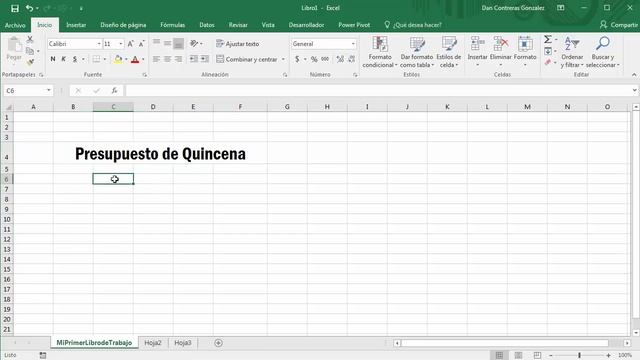The image size is (640, 360).
Task: Decrease the indent
Action: pyautogui.click(x=194, y=59)
